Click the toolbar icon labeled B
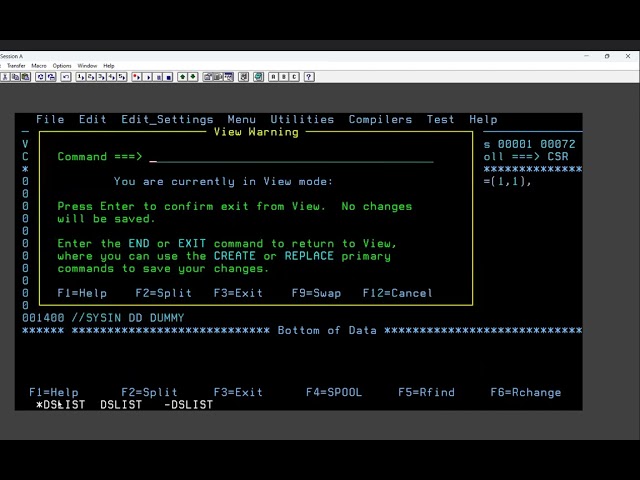640x480 pixels. coord(284,77)
